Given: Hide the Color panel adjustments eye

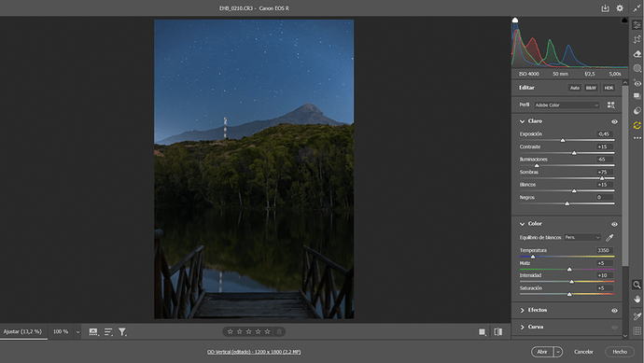Looking at the screenshot, I should coord(614,224).
